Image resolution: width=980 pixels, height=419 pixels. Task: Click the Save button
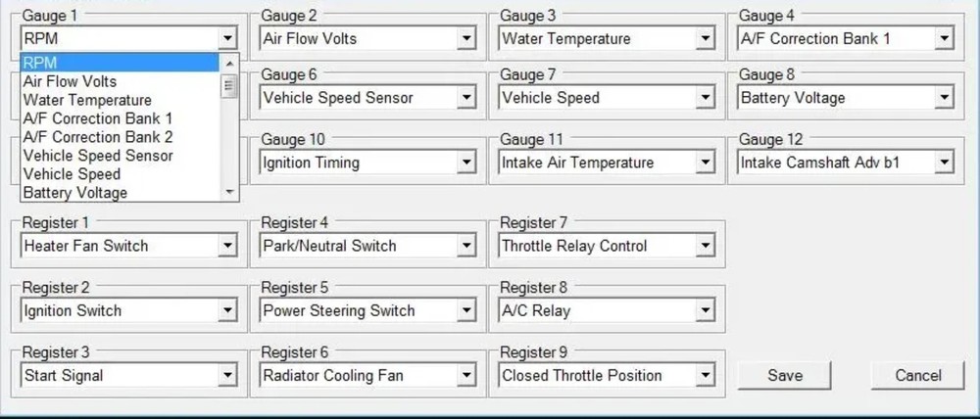coord(785,375)
